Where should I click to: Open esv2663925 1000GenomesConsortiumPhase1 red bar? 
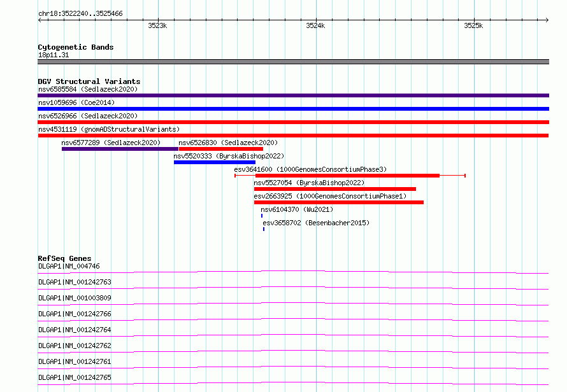point(339,202)
